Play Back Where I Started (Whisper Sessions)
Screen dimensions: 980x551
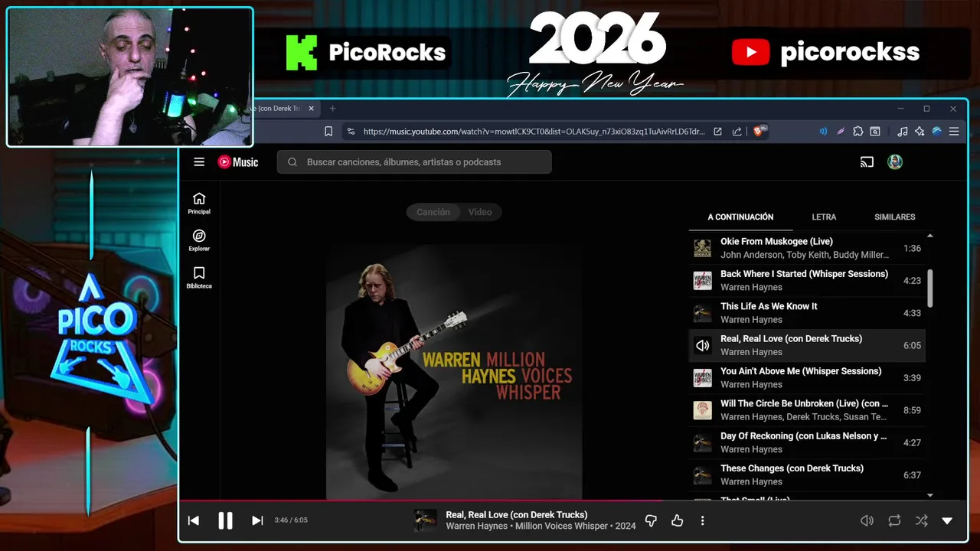click(x=807, y=280)
